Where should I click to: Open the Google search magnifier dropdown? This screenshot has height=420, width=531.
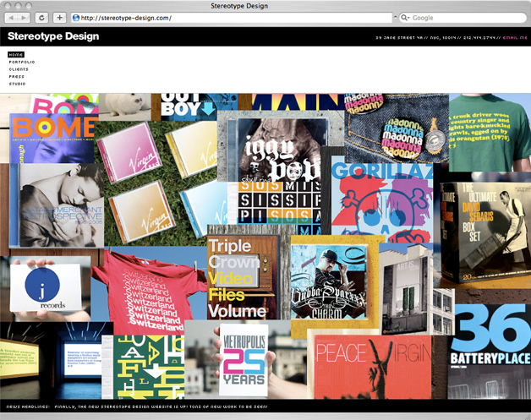tap(405, 18)
